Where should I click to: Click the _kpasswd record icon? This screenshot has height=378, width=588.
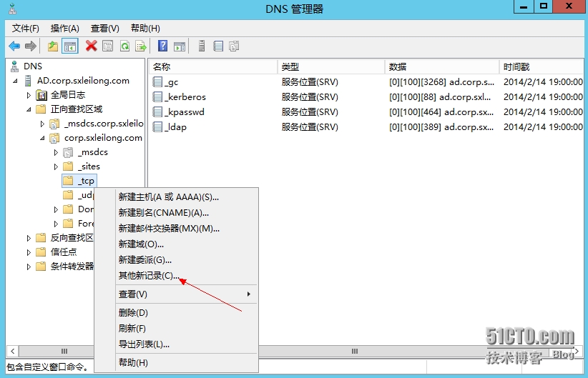(x=158, y=111)
